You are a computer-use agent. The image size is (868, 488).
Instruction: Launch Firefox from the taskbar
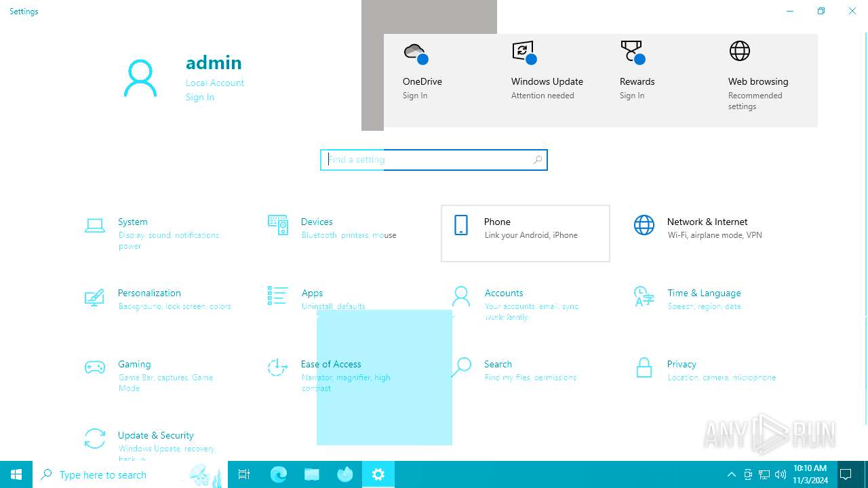point(345,474)
